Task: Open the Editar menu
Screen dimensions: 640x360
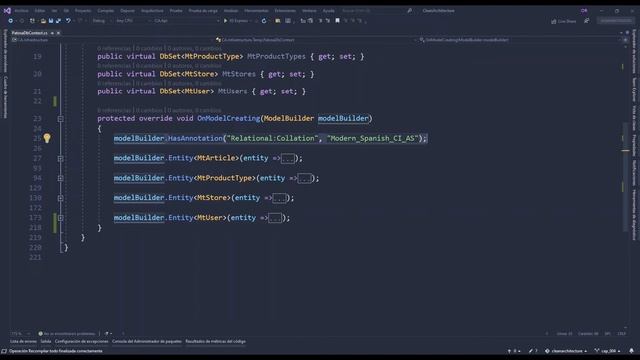Action: [40, 11]
